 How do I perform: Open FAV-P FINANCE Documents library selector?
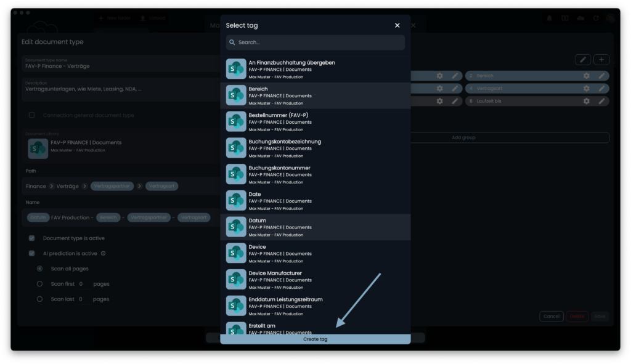pos(121,147)
